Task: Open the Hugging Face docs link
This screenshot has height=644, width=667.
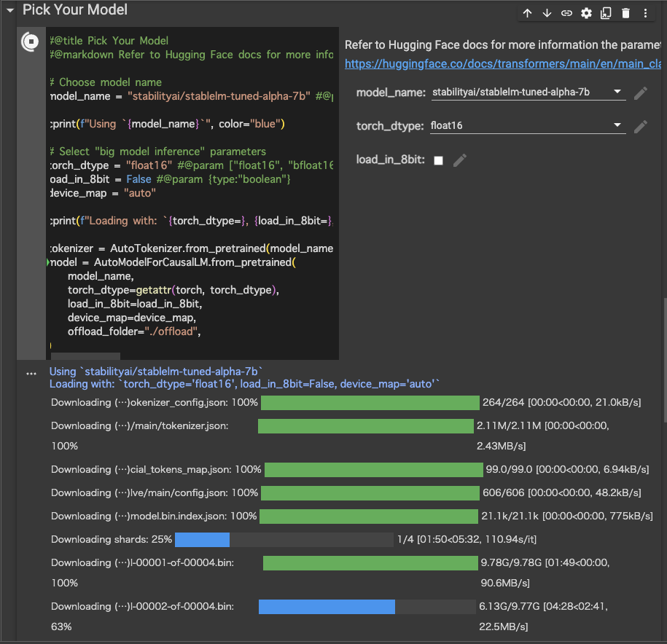Action: (503, 64)
